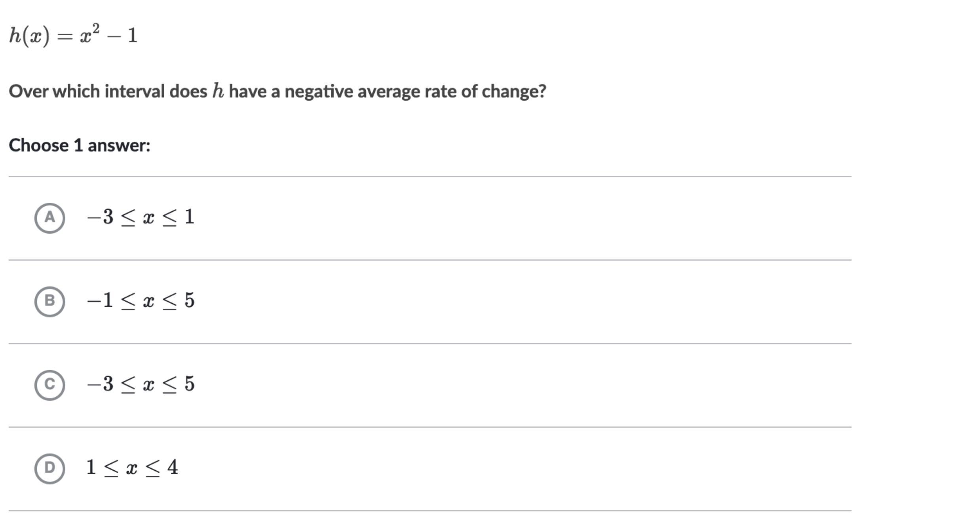The width and height of the screenshot is (980, 517).
Task: Select radio button A
Action: tap(49, 218)
